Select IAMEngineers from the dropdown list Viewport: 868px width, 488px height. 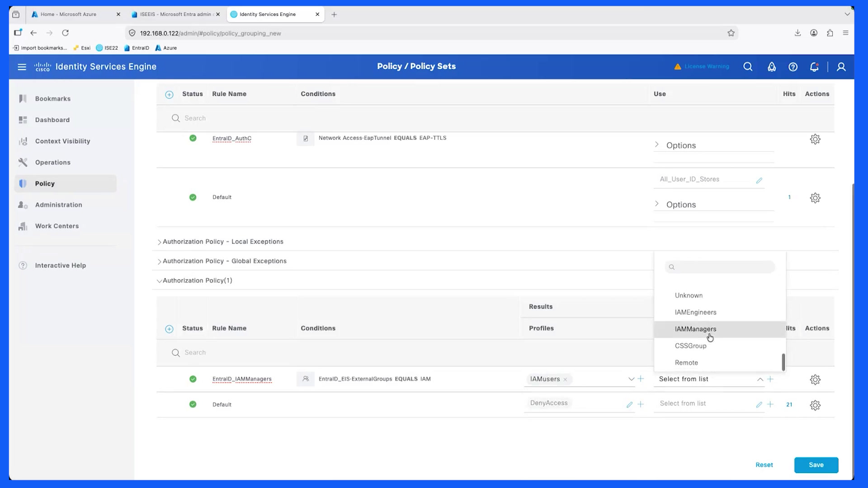tap(720, 312)
